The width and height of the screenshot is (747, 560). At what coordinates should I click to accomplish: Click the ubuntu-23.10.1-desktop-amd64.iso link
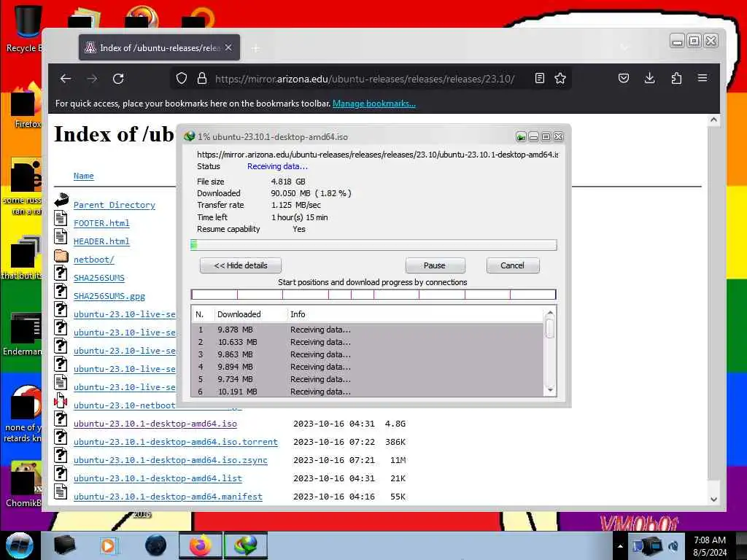(x=155, y=424)
